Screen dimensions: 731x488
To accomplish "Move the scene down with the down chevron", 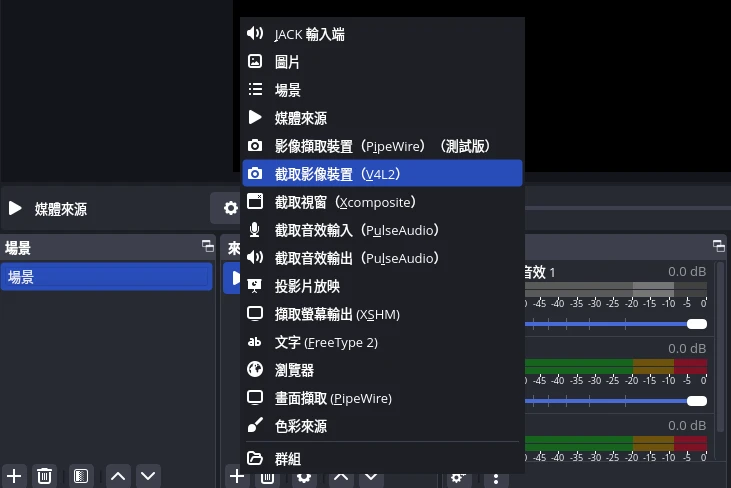I will [x=148, y=476].
